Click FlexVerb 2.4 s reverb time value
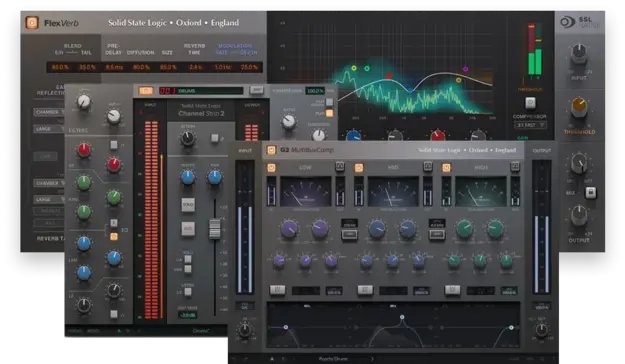625x364 pixels. (195, 67)
